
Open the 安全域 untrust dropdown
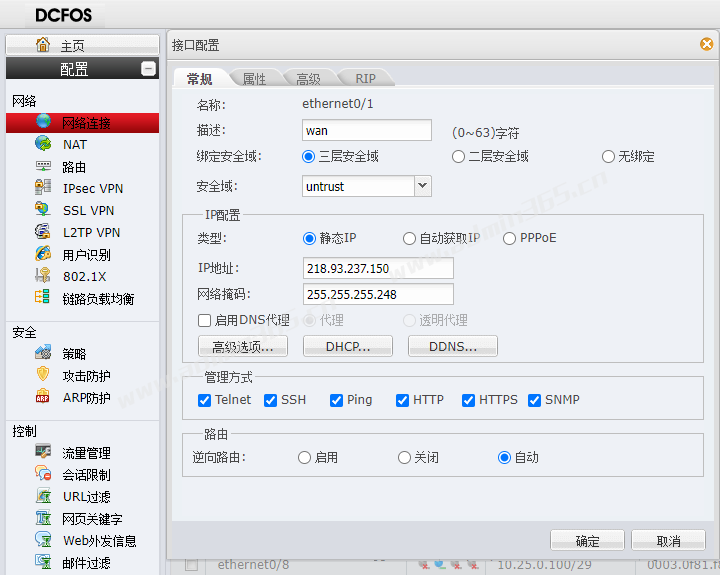[x=422, y=186]
